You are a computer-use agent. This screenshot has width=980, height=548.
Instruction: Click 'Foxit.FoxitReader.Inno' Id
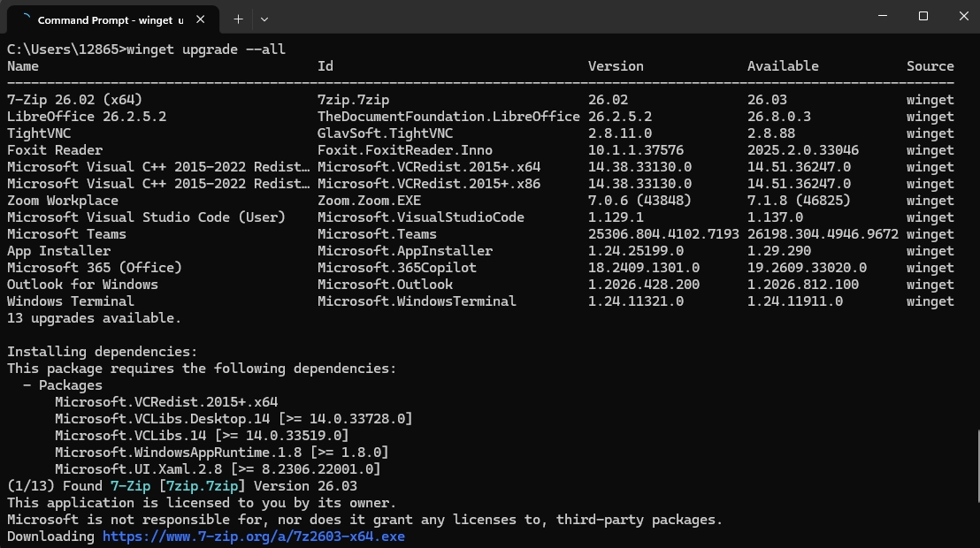coord(405,150)
